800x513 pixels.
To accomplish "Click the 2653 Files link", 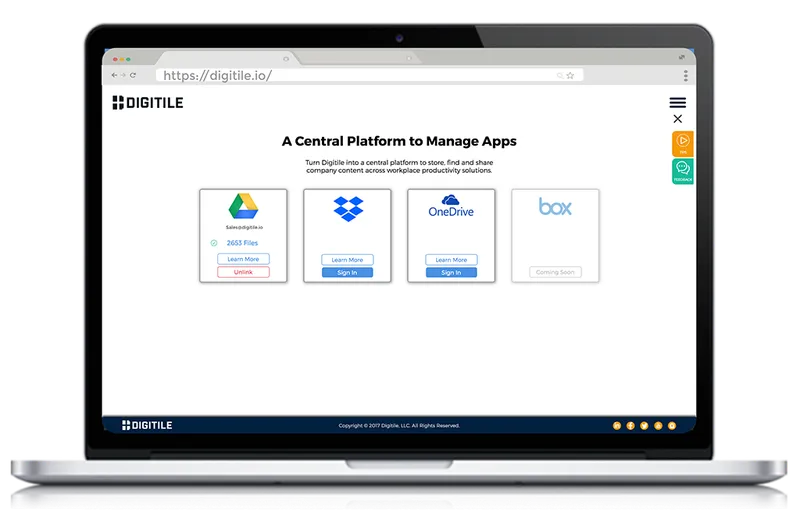I will (x=242, y=243).
